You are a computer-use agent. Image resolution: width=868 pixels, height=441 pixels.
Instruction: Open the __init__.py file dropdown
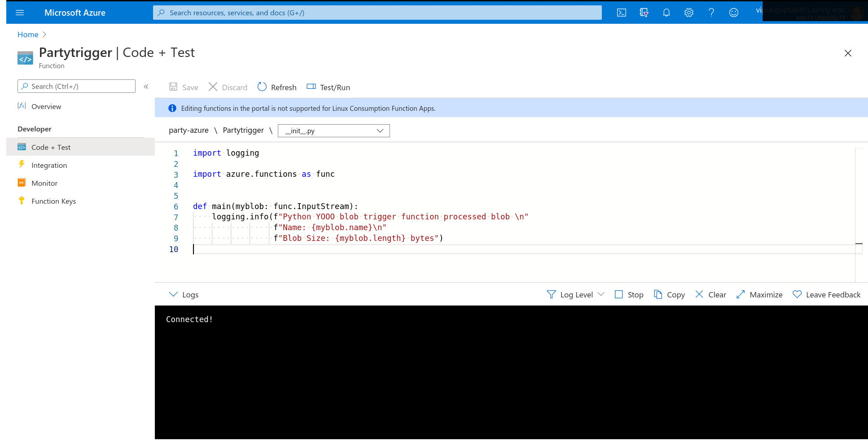point(334,131)
